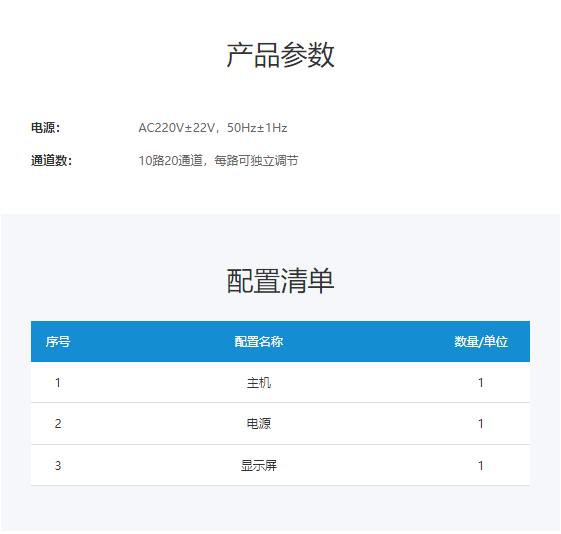Image resolution: width=561 pixels, height=534 pixels.
Task: Click the 50Hz±1Hz frequency text
Action: (257, 128)
